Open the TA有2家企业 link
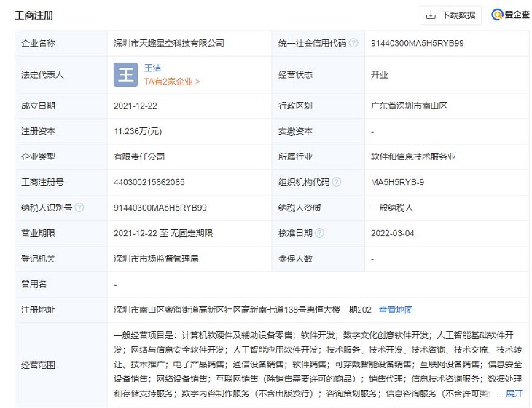532x408 pixels. point(171,82)
